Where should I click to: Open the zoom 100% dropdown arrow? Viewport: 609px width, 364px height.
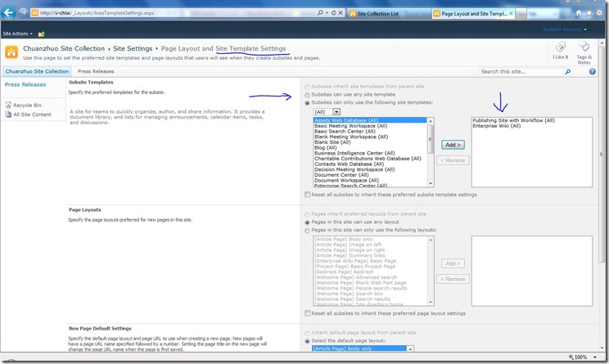(594, 357)
